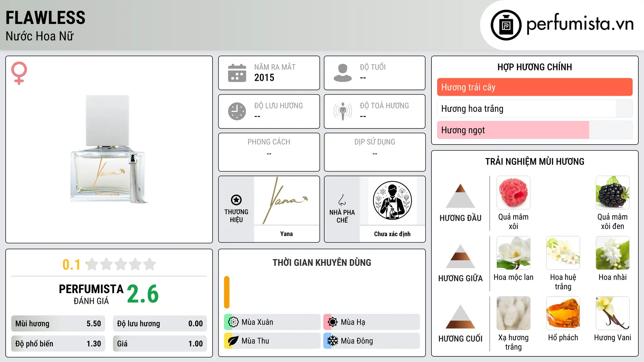Click the Mùa Đông snowflake icon
This screenshot has width=644, height=362.
[333, 341]
